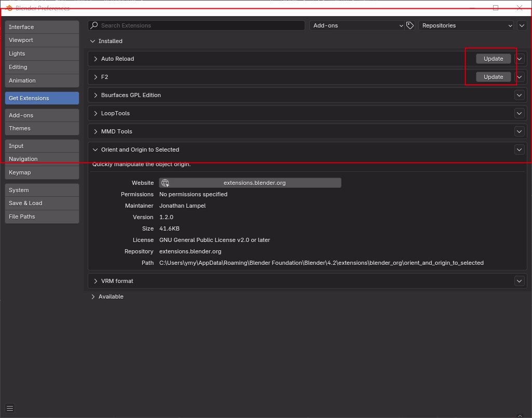Open Bsurfaces GPL Edition options arrow

[x=520, y=95]
